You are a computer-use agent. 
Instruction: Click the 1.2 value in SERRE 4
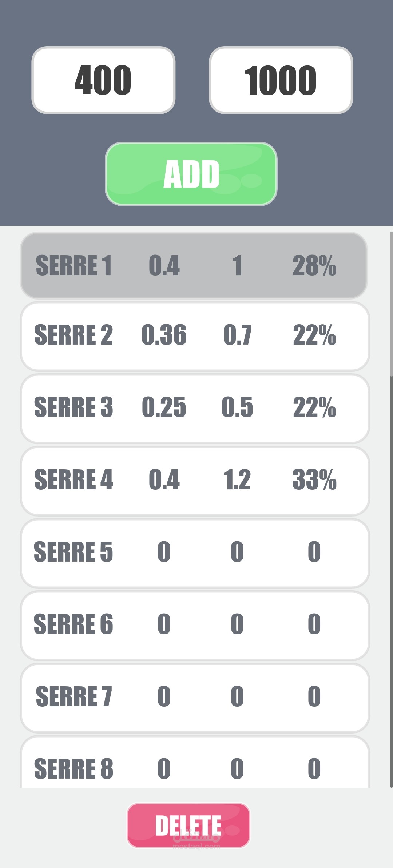pyautogui.click(x=237, y=480)
